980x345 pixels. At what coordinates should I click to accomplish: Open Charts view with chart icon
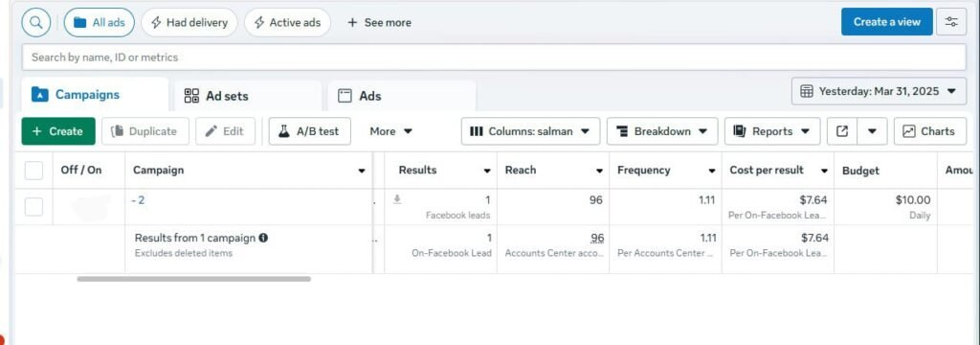tap(930, 131)
